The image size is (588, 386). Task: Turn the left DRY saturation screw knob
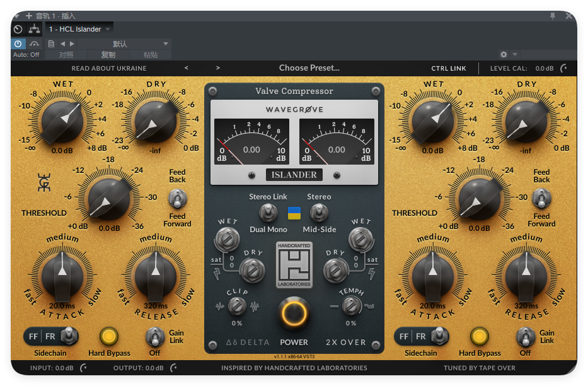tap(252, 271)
